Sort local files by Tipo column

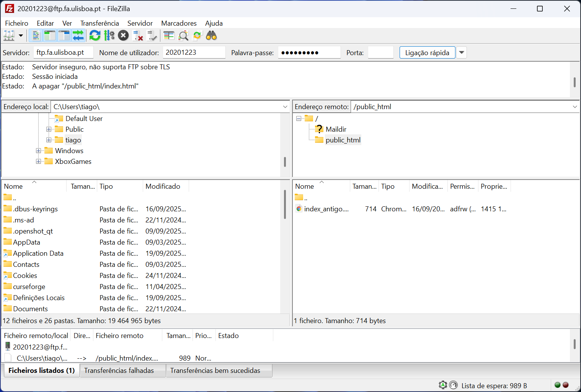[120, 186]
